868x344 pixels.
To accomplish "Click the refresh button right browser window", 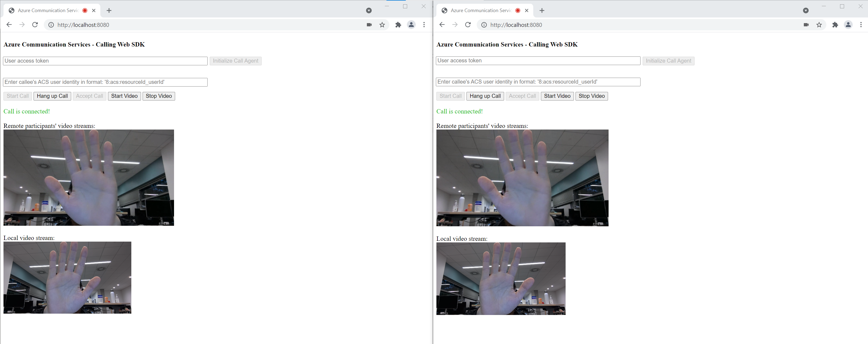I will [x=467, y=24].
